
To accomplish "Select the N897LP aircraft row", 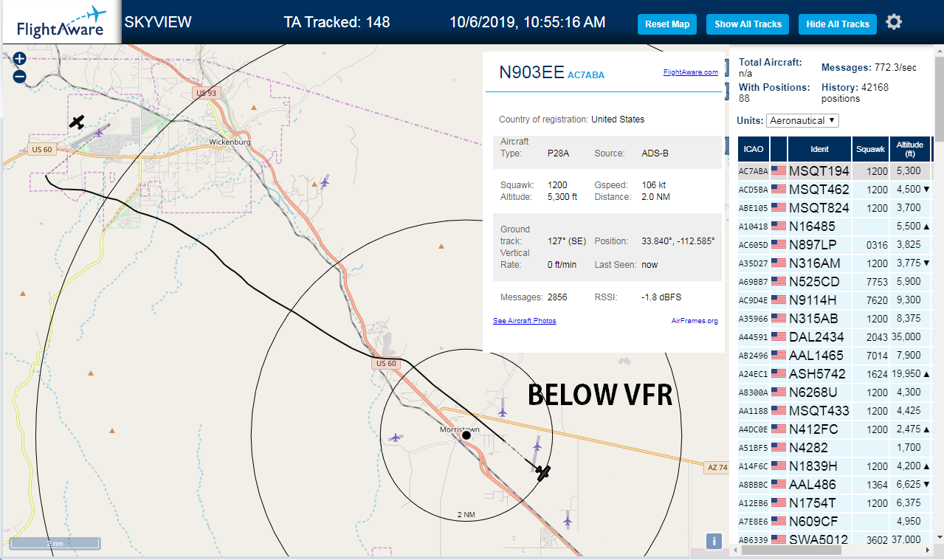I will [x=835, y=245].
